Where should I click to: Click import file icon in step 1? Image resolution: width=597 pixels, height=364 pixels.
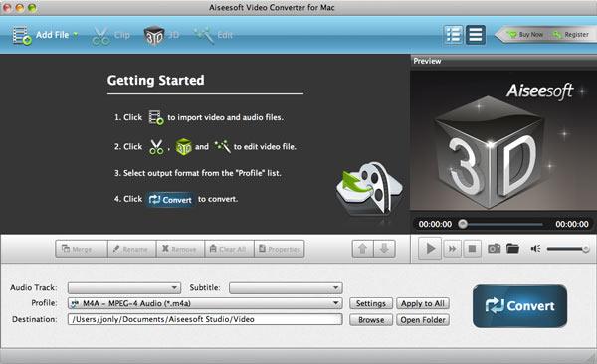(156, 117)
